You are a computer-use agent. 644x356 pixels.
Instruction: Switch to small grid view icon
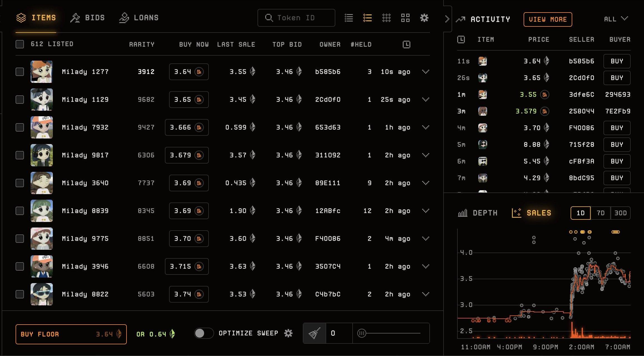click(x=387, y=18)
